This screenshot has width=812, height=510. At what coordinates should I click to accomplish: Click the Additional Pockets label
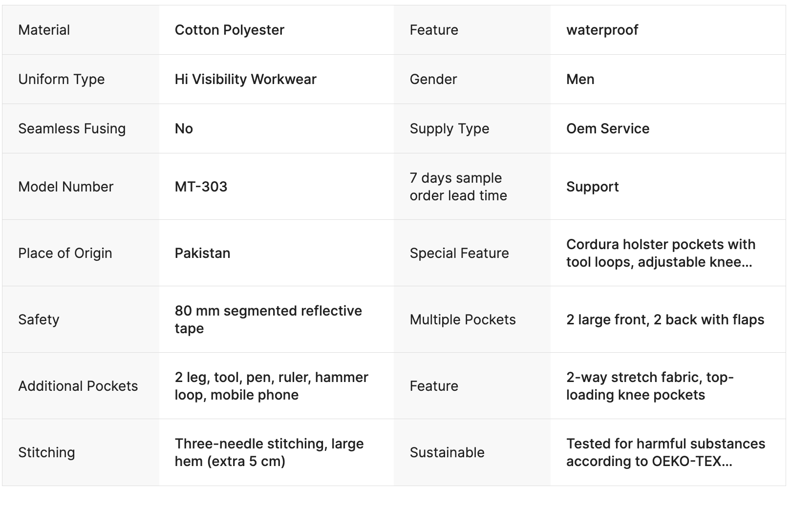[78, 386]
